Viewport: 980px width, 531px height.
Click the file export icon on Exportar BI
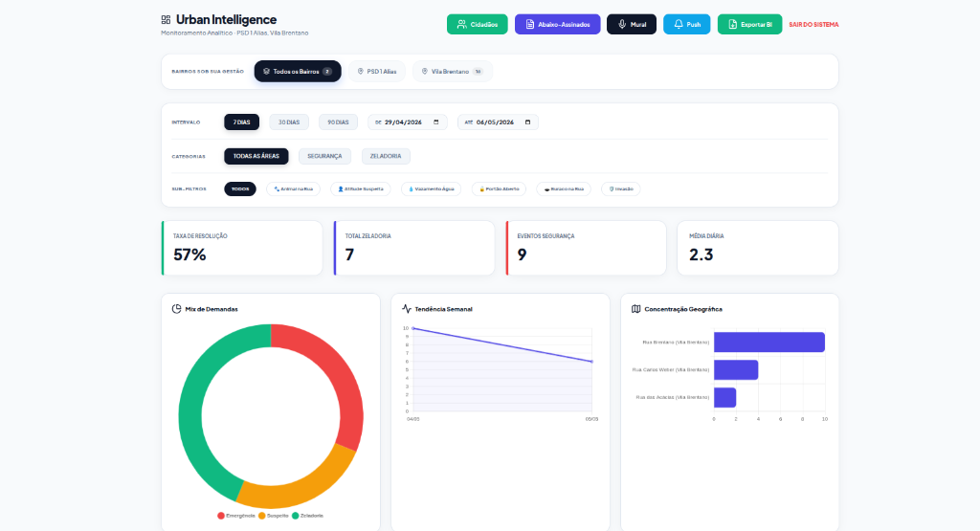[732, 24]
